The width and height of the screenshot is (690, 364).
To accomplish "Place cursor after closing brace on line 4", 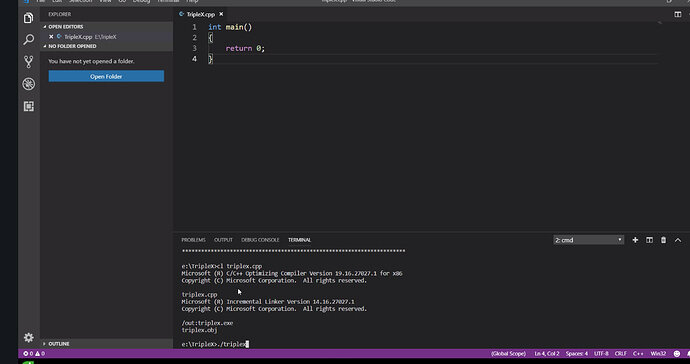I will (x=213, y=59).
